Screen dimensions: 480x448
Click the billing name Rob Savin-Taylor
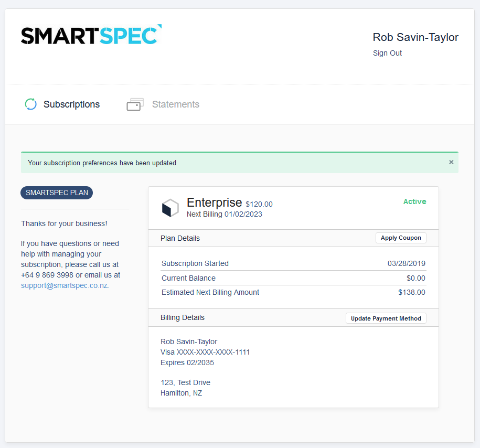coord(189,342)
